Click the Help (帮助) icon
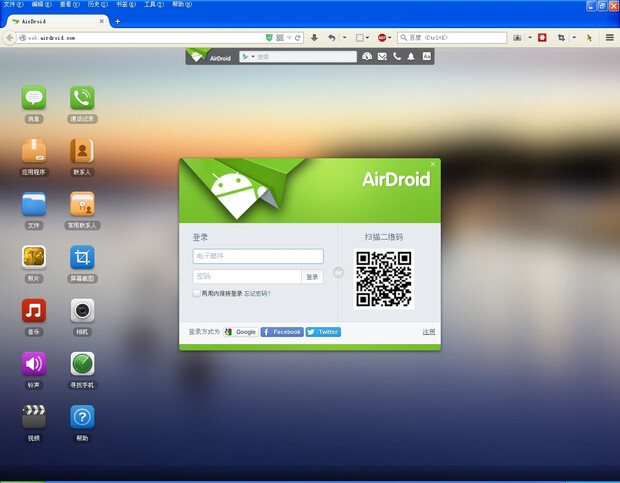The image size is (620, 483). pyautogui.click(x=82, y=417)
